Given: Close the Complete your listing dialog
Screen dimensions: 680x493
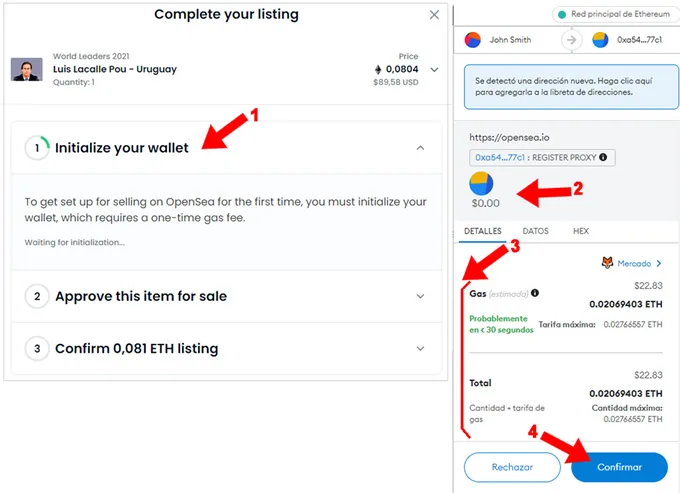Looking at the screenshot, I should point(433,15).
